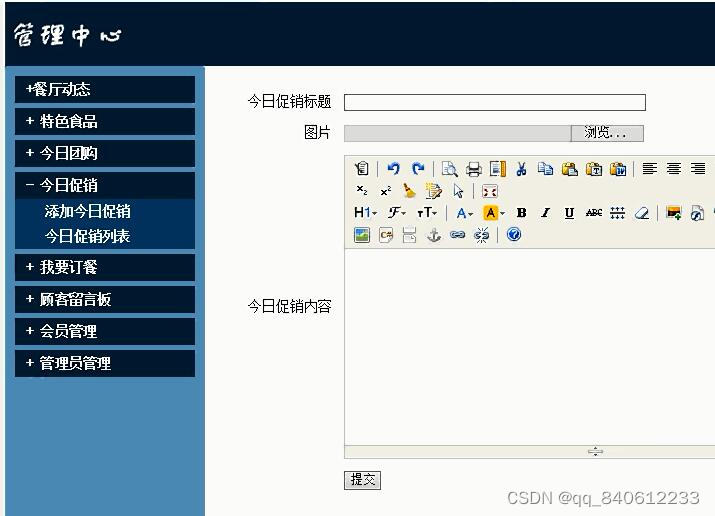This screenshot has height=516, width=715.
Task: Paste as plain text icon
Action: [594, 169]
